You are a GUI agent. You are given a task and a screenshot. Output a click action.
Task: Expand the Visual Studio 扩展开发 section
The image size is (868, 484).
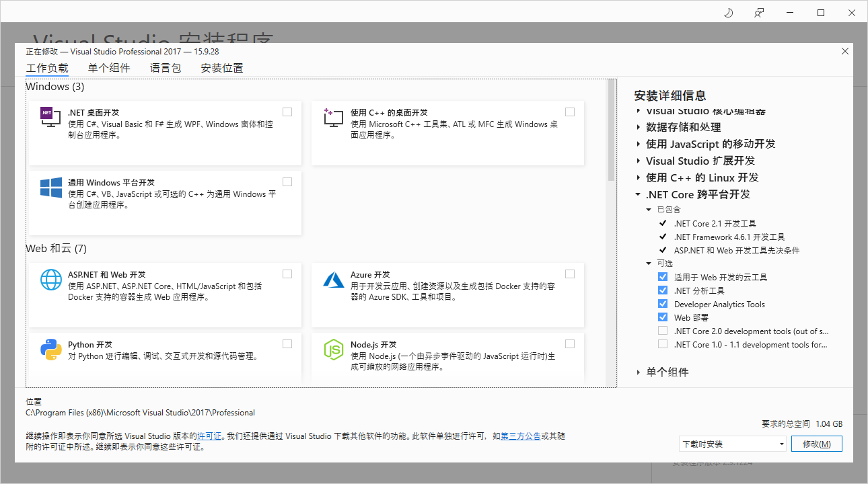[x=638, y=161]
